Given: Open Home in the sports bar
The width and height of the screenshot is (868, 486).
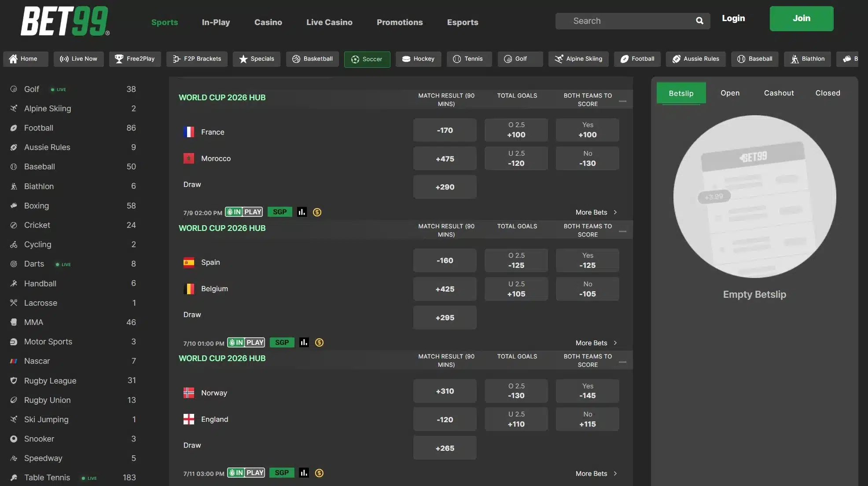Looking at the screenshot, I should pos(26,59).
